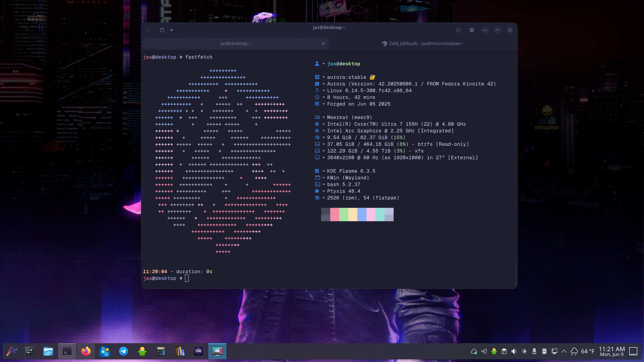Viewport: 644px width, 362px height.
Task: Click 'KWin (Wayland)' text
Action: click(348, 178)
